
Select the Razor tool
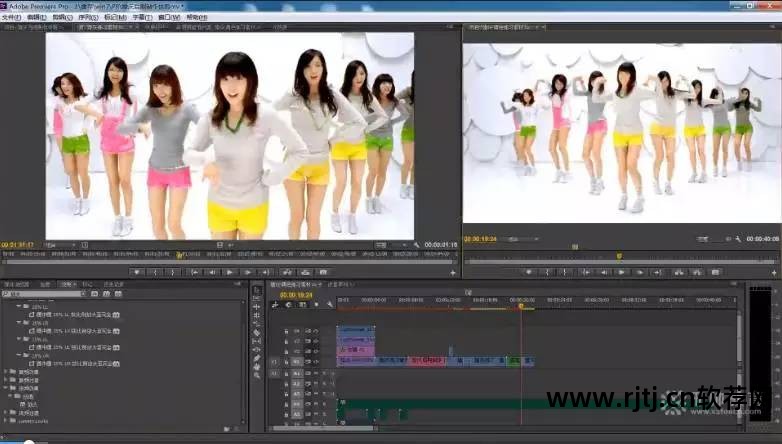(257, 333)
